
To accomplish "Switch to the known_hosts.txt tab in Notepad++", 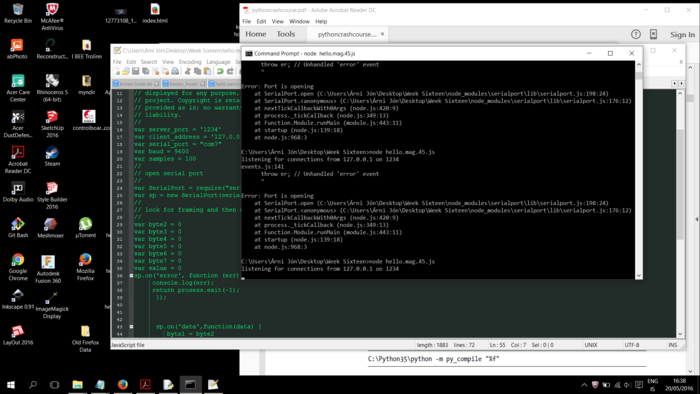I will coord(136,84).
